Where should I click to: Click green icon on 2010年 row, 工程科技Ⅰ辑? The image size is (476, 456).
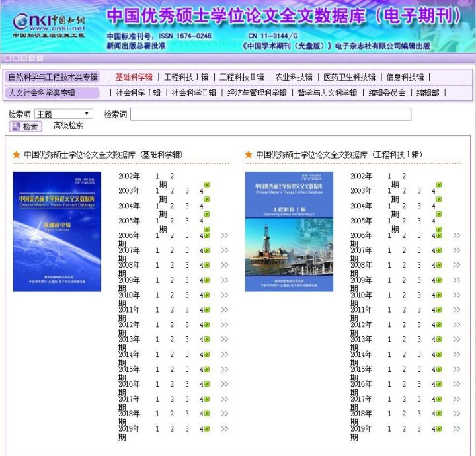pyautogui.click(x=439, y=295)
